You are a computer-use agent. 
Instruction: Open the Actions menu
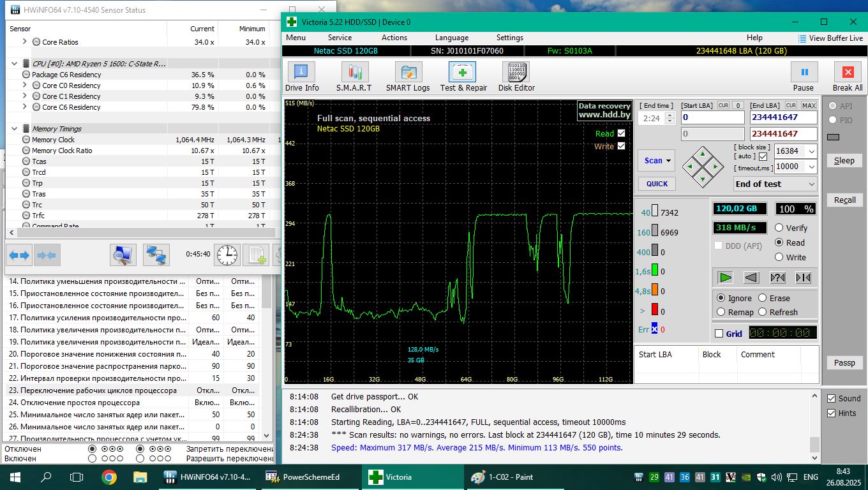pos(394,38)
